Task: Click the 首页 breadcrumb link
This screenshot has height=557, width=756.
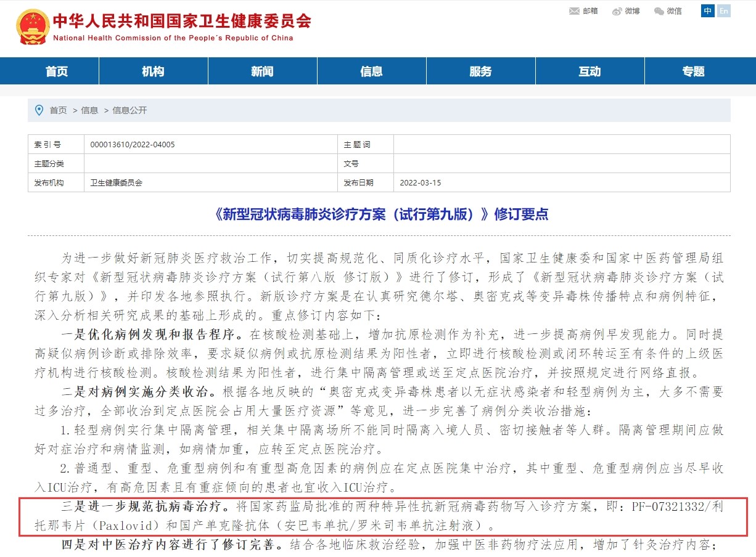Action: [x=59, y=110]
